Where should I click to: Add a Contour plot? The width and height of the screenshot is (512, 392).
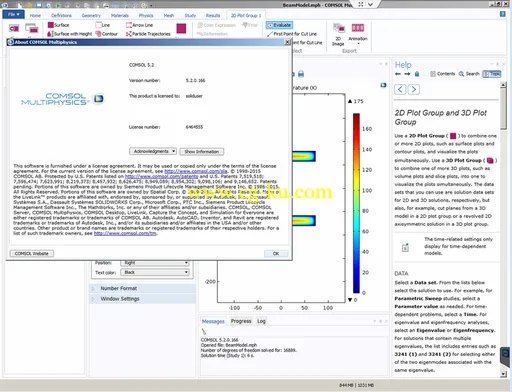click(107, 34)
